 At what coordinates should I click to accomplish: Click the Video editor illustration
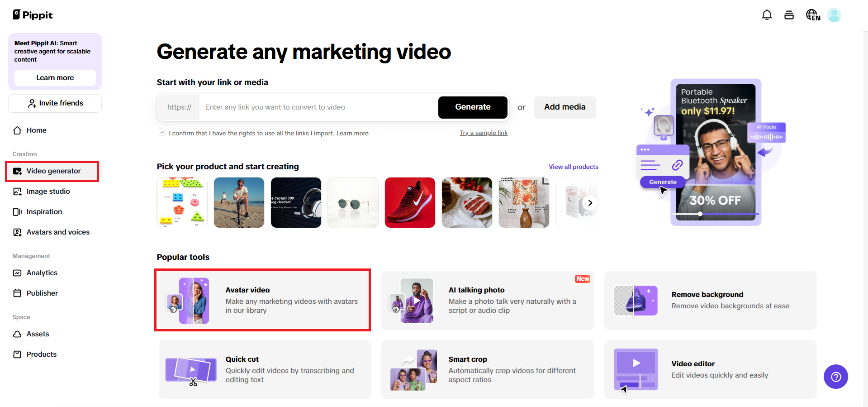pyautogui.click(x=636, y=370)
